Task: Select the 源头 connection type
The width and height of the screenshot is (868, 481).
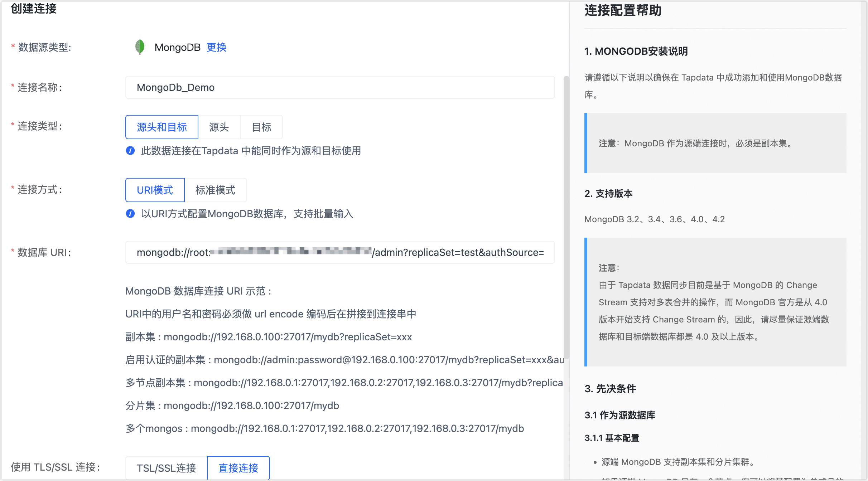Action: pos(219,127)
